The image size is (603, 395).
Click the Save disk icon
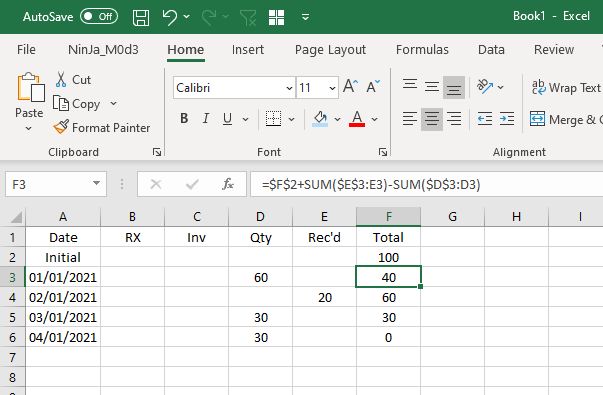tap(141, 17)
